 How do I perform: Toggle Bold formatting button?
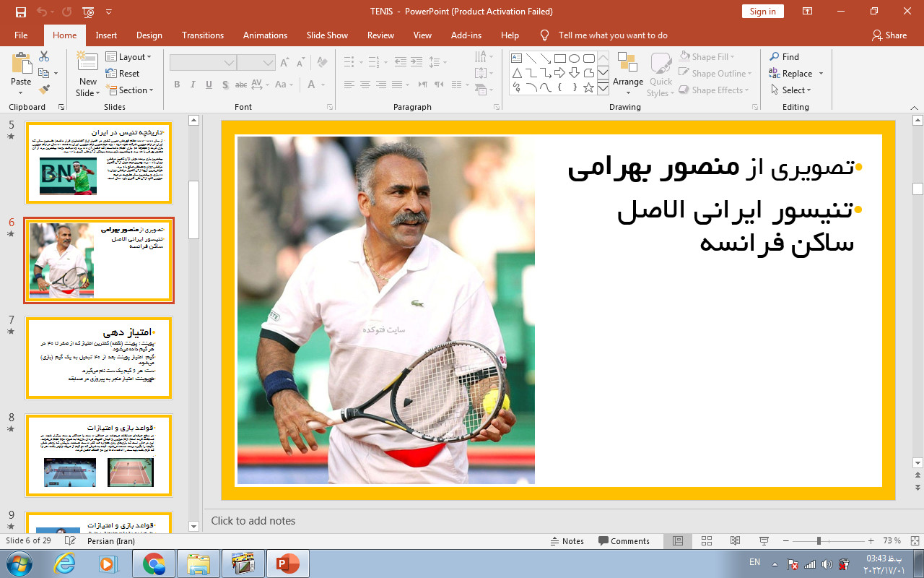click(177, 85)
